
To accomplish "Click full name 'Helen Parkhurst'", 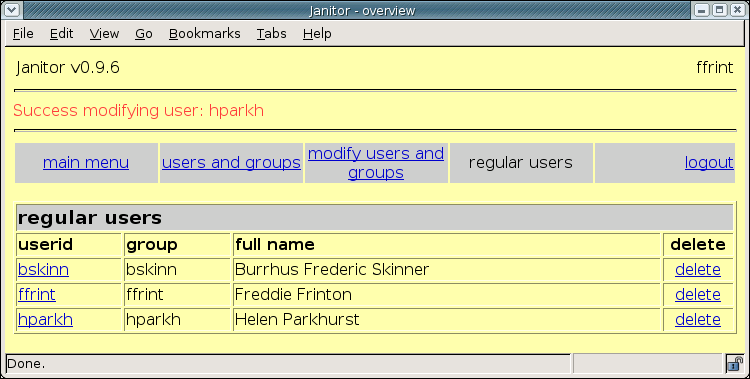I will 297,319.
